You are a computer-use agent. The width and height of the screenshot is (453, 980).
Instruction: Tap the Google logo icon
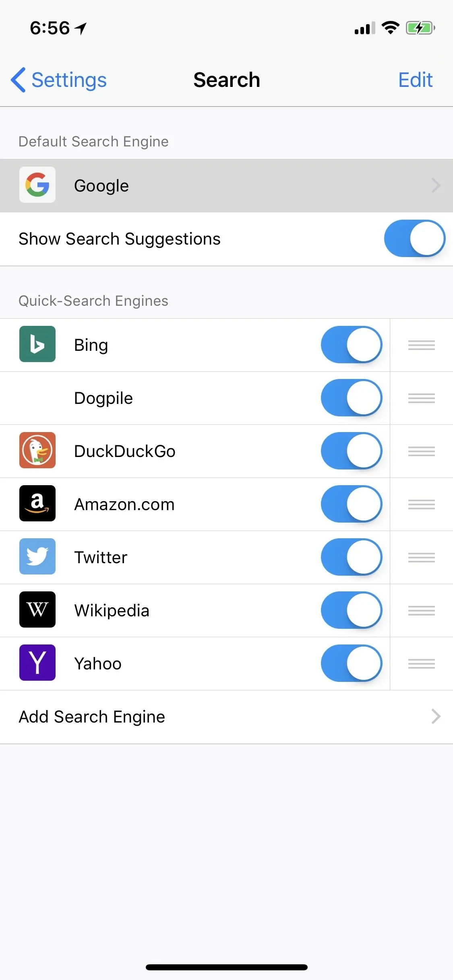(37, 185)
